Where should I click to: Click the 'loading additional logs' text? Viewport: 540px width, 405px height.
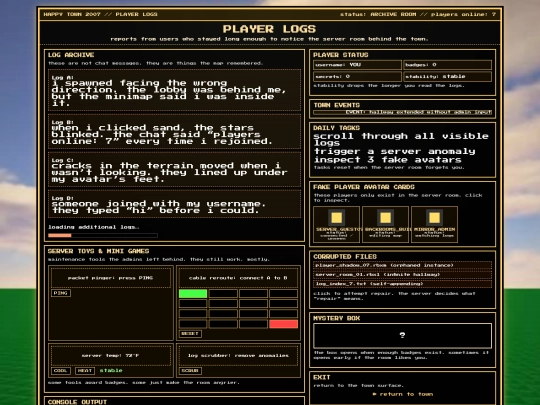click(x=94, y=227)
